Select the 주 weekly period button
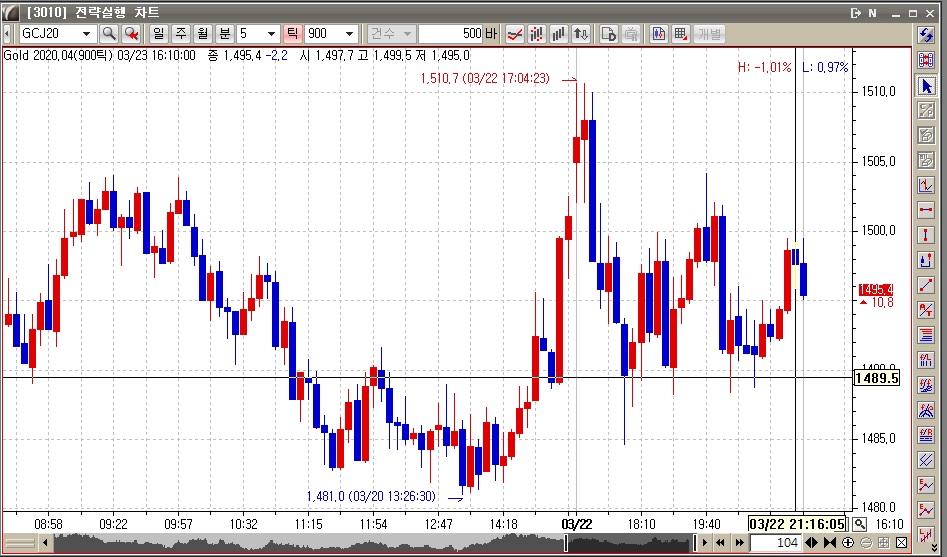This screenshot has height=557, width=947. click(x=180, y=34)
